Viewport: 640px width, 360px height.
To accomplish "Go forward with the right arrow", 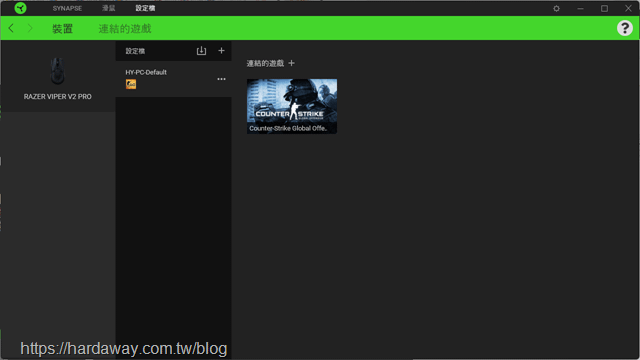I will pyautogui.click(x=29, y=28).
